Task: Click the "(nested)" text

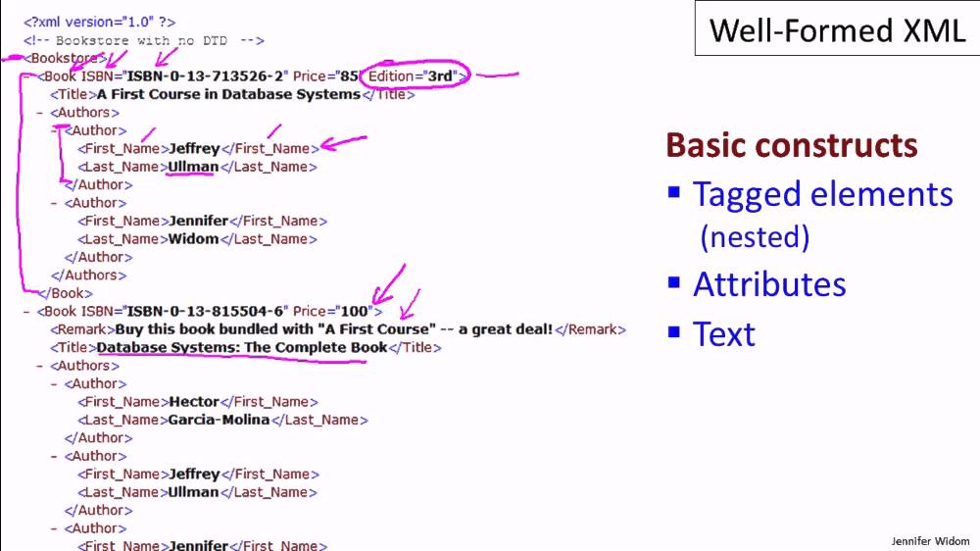Action: (755, 237)
